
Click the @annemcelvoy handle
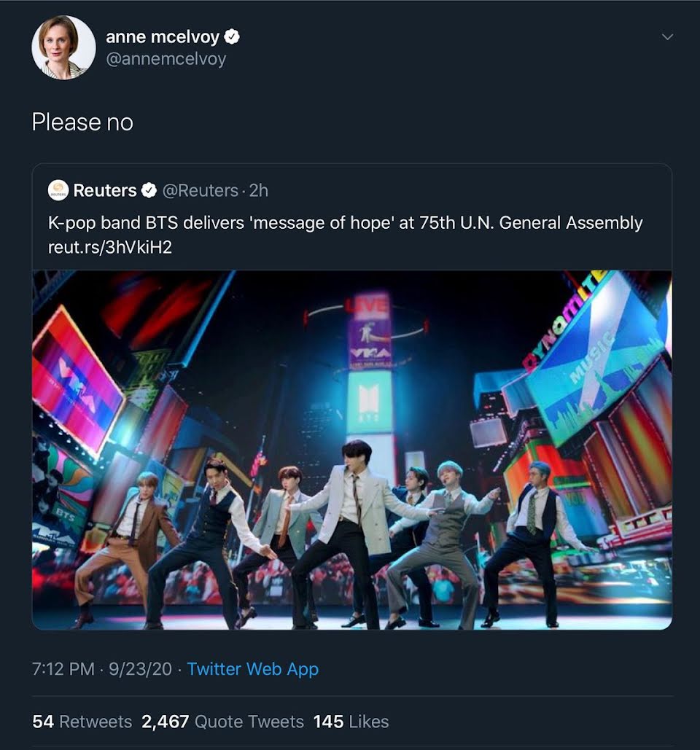pos(166,59)
